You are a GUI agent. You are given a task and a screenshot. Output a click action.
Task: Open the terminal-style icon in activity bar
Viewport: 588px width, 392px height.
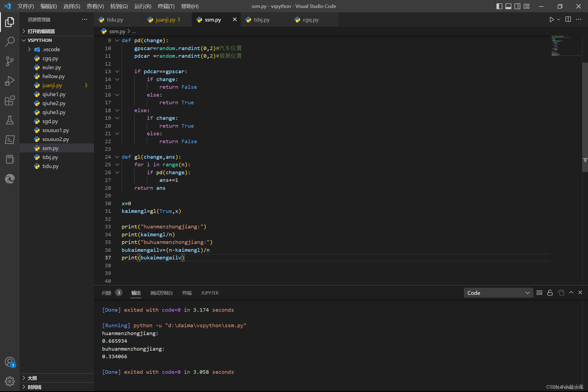[10, 140]
